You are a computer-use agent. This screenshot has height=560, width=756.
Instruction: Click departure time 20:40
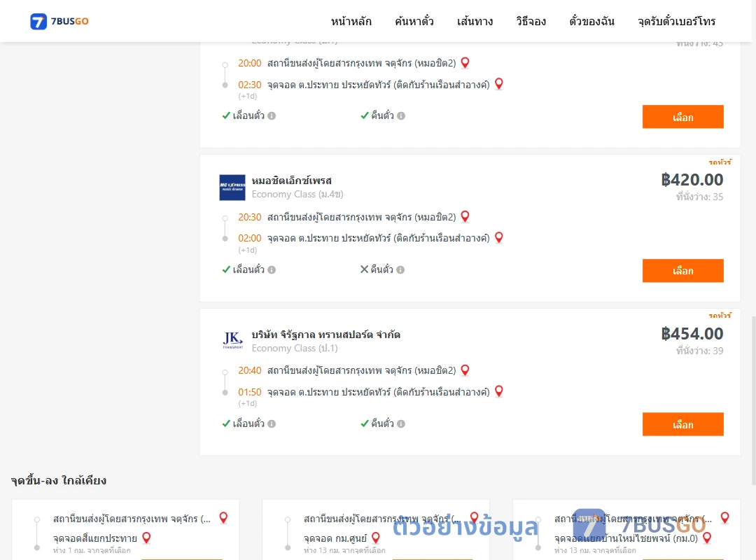(250, 370)
